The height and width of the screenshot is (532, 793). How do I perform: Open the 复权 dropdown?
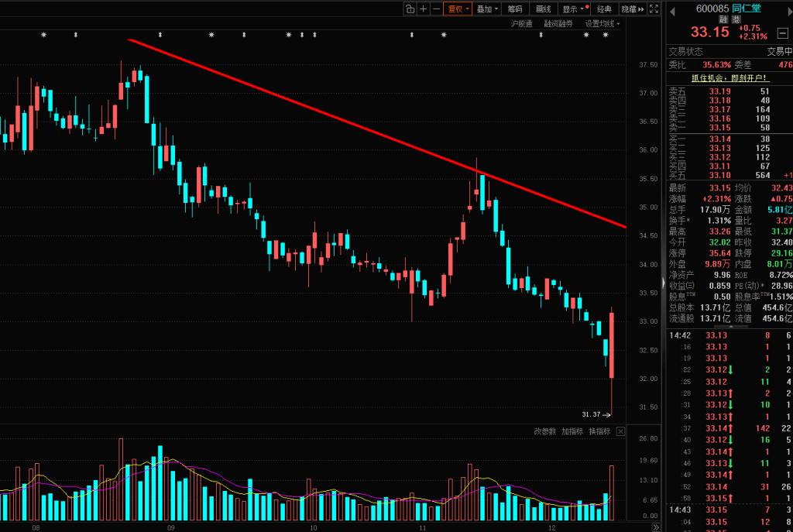[x=458, y=9]
